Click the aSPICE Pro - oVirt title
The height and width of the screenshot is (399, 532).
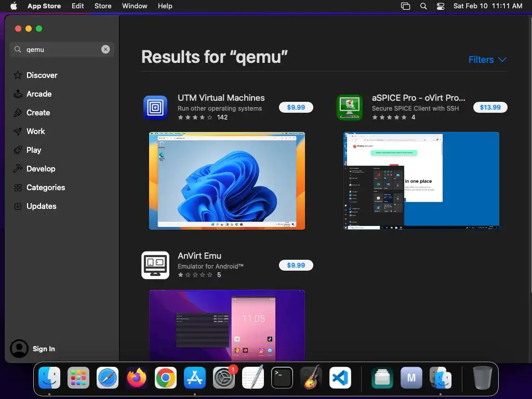[419, 98]
